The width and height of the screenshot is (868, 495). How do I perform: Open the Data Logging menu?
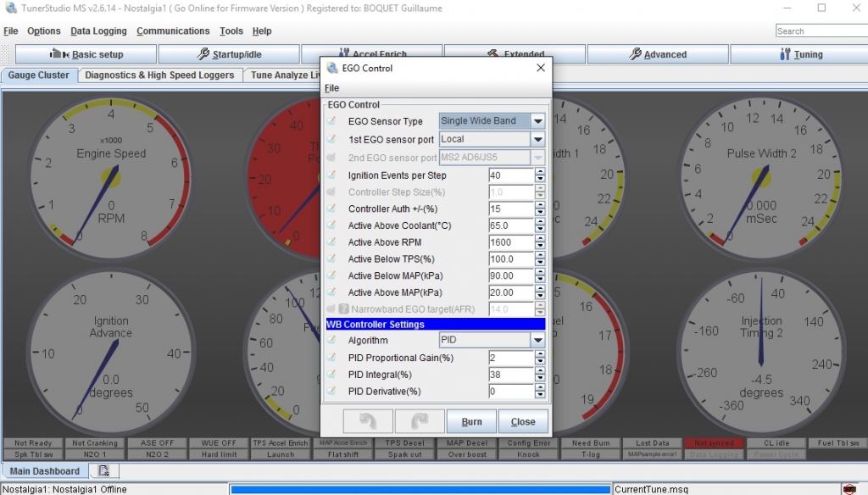point(98,31)
